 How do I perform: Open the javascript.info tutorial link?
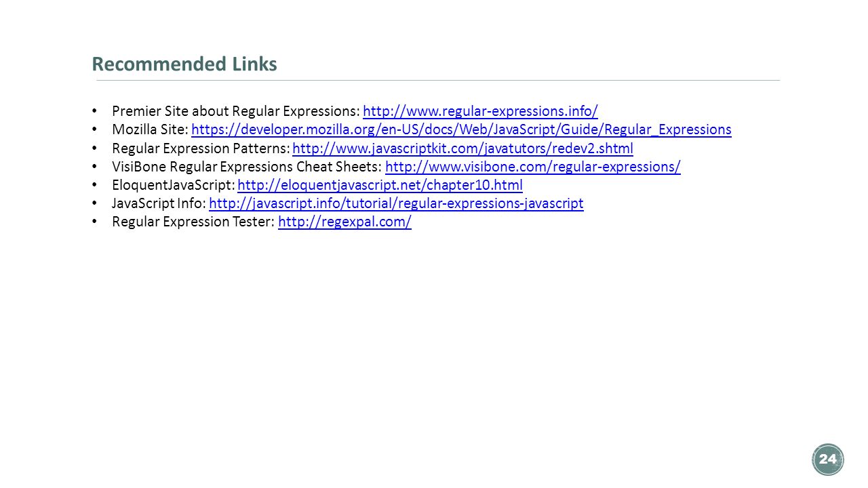click(x=396, y=203)
